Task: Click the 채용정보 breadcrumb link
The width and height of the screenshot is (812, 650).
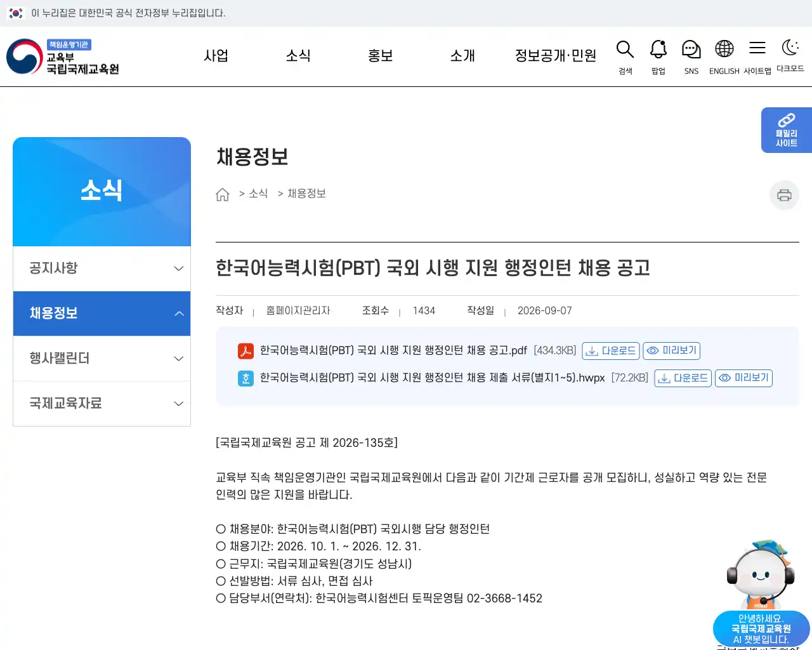Action: 307,194
